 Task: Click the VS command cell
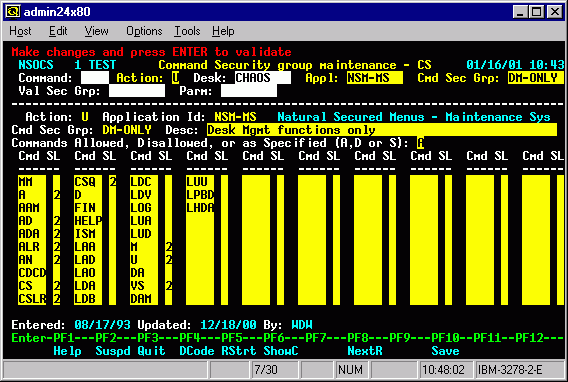coord(144,286)
